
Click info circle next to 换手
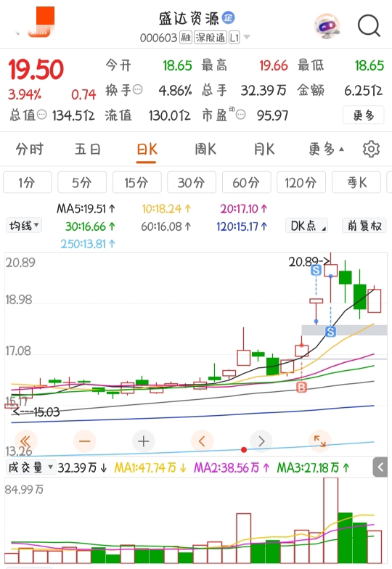click(x=138, y=89)
